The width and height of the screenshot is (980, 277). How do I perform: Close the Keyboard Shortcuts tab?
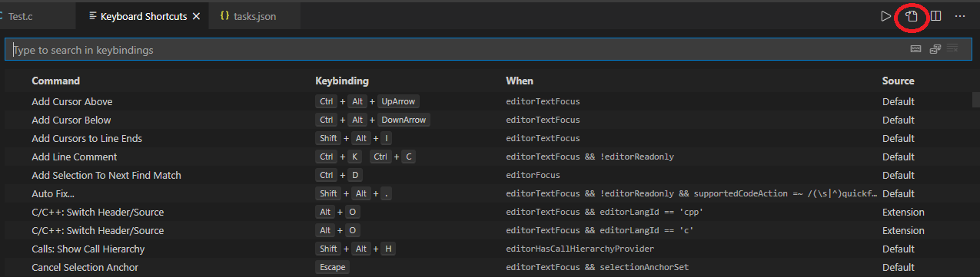[197, 16]
